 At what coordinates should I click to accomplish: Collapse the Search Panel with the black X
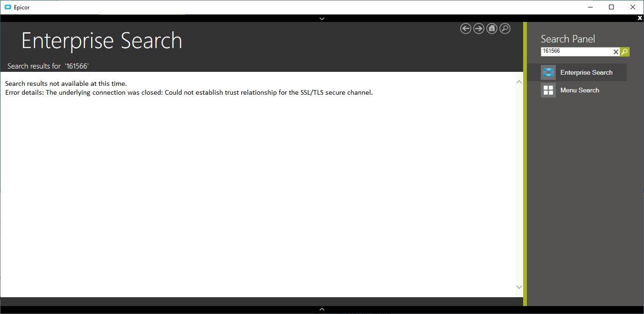pyautogui.click(x=640, y=18)
